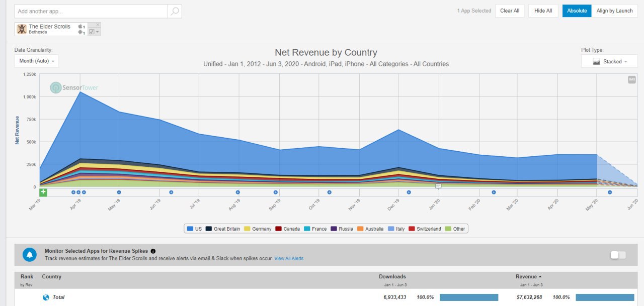Open the event marker after Oct '19
The image size is (644, 306).
[x=330, y=192]
